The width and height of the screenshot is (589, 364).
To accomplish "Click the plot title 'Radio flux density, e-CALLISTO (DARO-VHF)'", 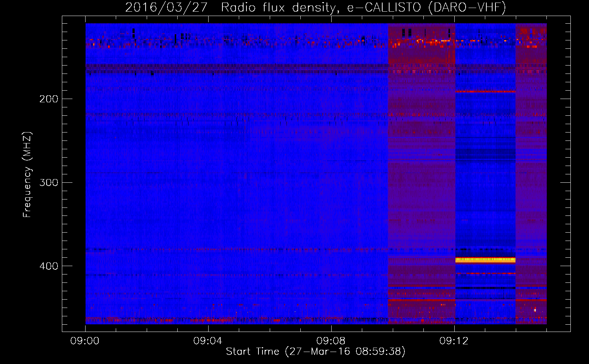I will pyautogui.click(x=363, y=7).
